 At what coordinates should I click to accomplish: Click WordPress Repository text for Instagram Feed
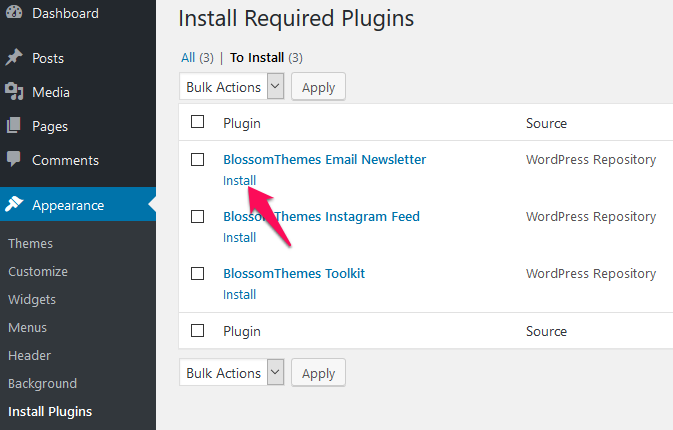click(x=591, y=217)
